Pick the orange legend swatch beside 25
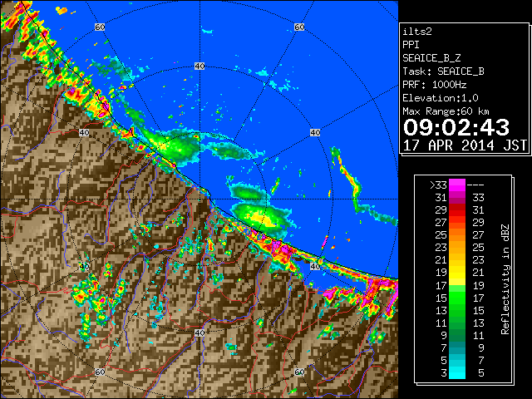Viewport: 532px width, 399px height. [457, 234]
